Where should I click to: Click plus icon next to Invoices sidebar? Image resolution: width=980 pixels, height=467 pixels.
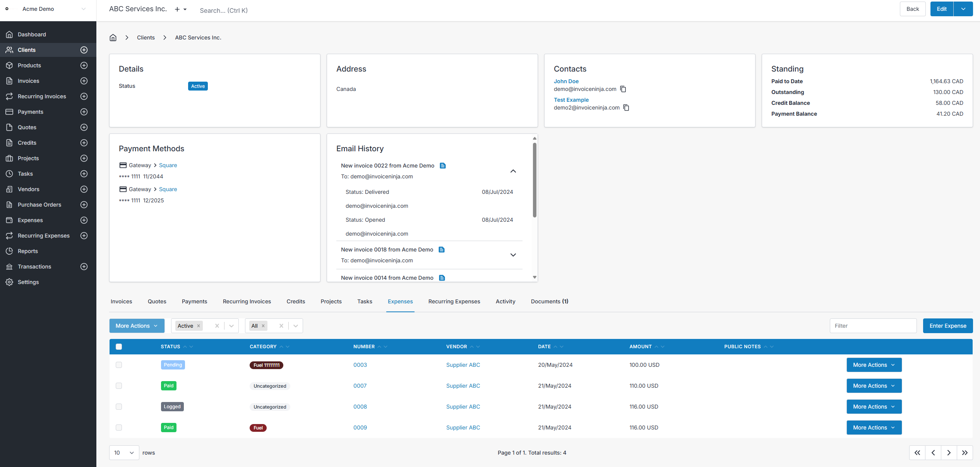[x=84, y=81]
